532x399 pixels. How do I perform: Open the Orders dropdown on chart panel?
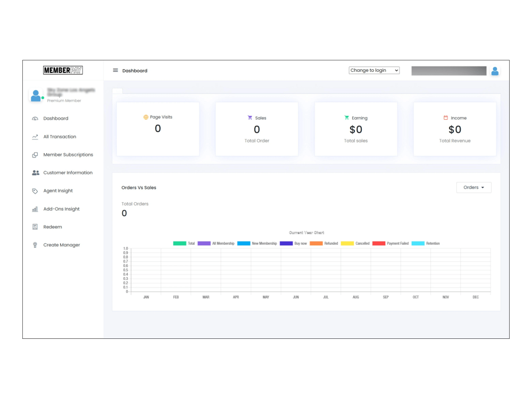(x=473, y=187)
